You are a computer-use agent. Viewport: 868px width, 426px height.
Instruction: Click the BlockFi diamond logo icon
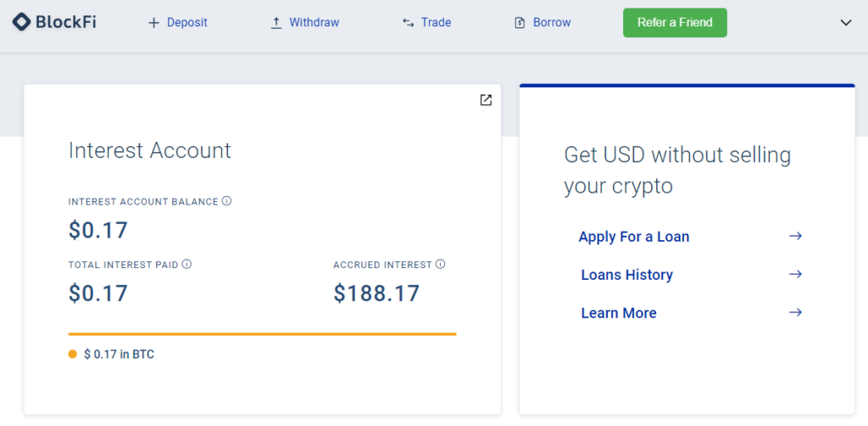tap(21, 22)
